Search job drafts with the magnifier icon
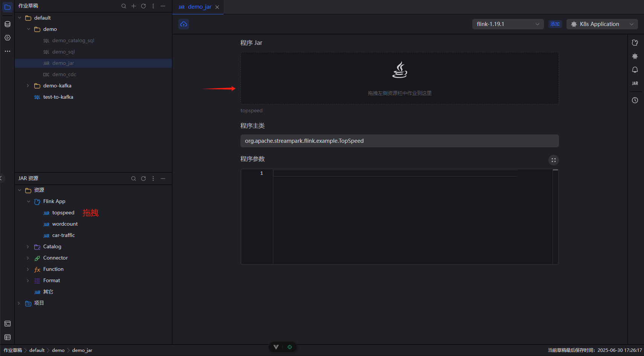 [x=124, y=6]
